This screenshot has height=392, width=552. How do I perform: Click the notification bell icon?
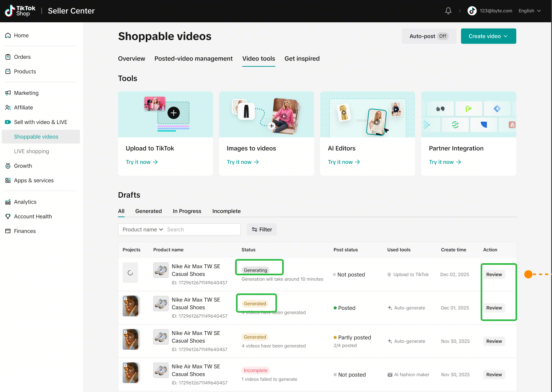pyautogui.click(x=448, y=11)
